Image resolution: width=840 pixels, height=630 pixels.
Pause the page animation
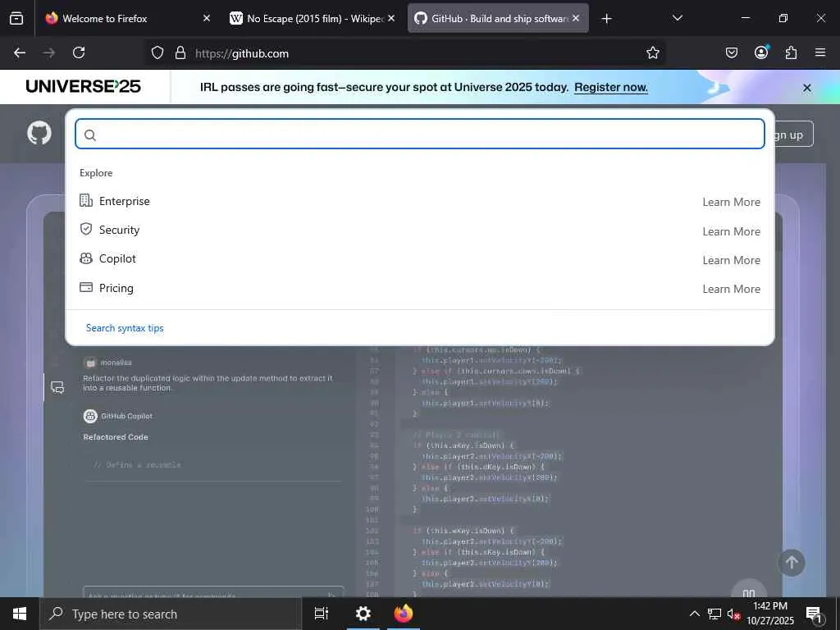[x=749, y=591]
